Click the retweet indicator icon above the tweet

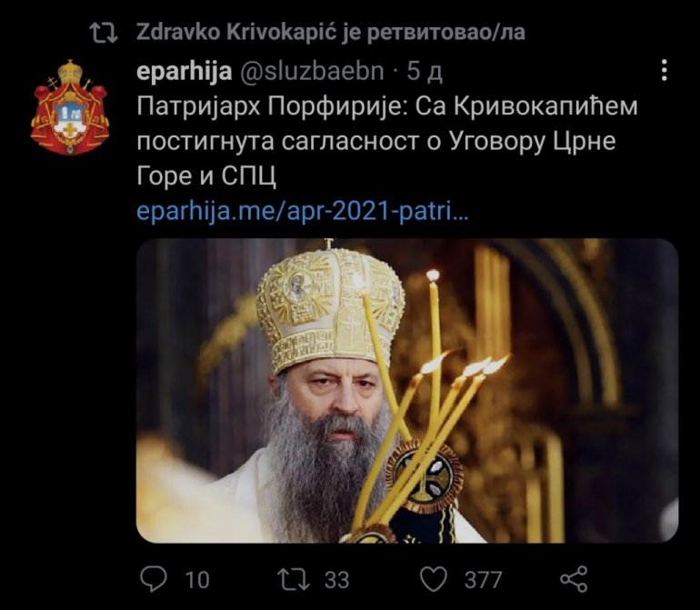pyautogui.click(x=104, y=33)
